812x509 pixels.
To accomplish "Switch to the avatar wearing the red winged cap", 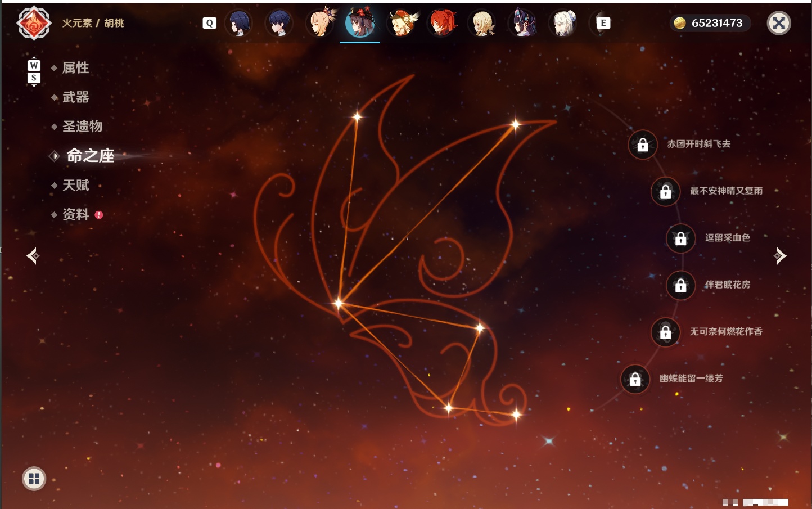I will click(402, 23).
